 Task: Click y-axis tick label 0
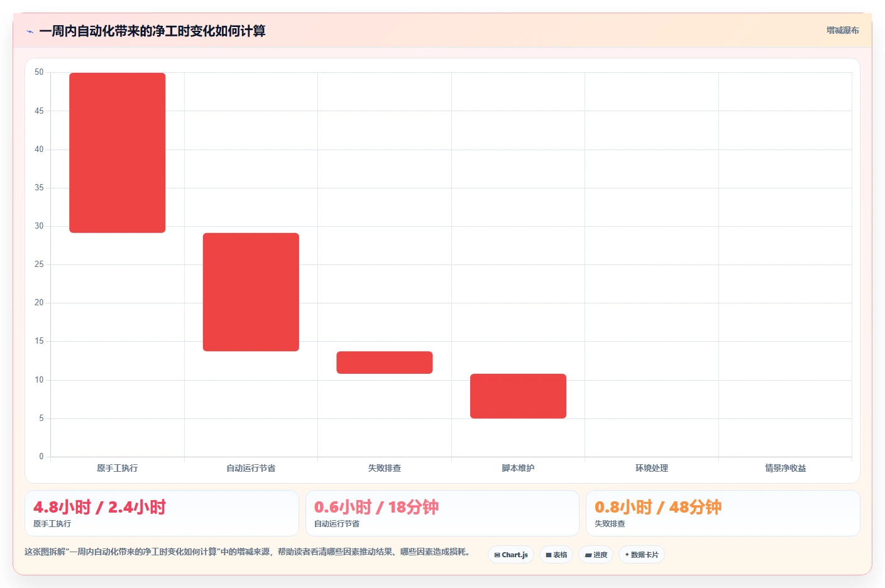pyautogui.click(x=41, y=456)
